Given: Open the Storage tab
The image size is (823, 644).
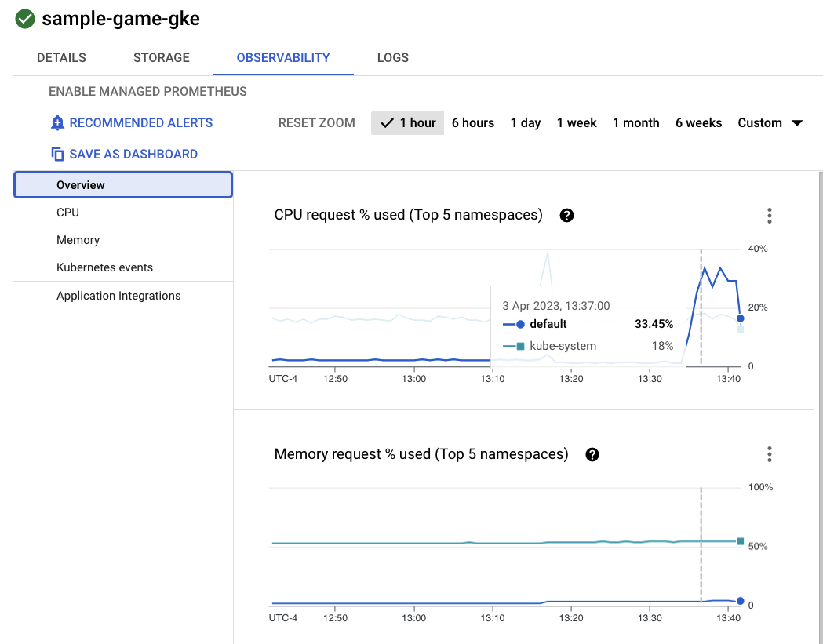Looking at the screenshot, I should pyautogui.click(x=162, y=58).
